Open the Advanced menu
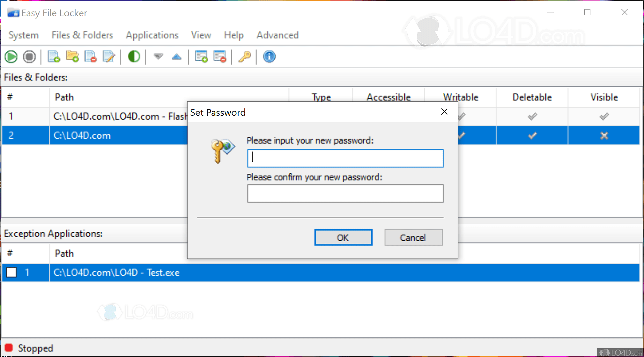Image resolution: width=644 pixels, height=357 pixels. coord(277,35)
